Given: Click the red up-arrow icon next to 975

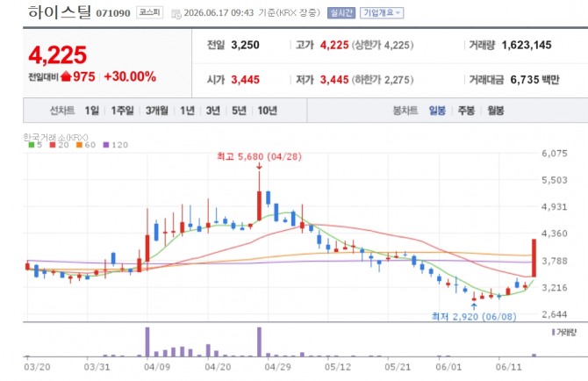Looking at the screenshot, I should click(x=66, y=76).
